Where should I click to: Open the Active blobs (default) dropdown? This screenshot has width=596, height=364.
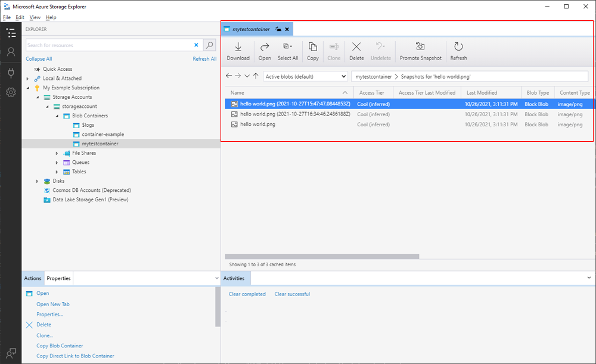(306, 76)
